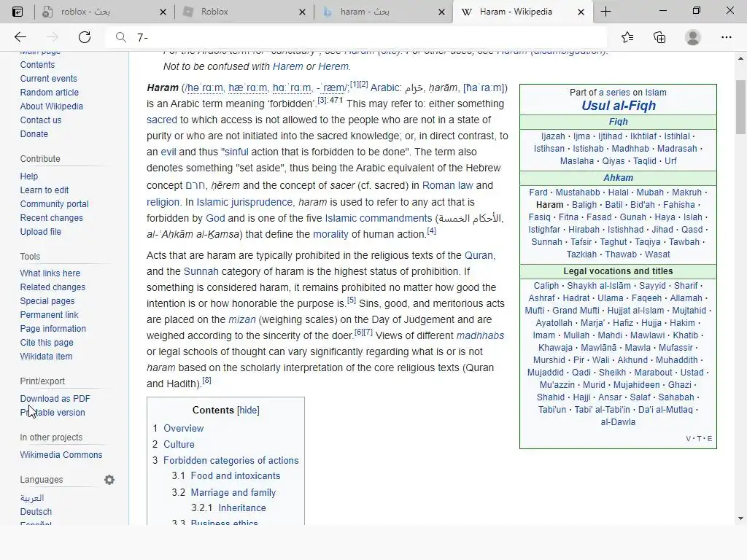Image resolution: width=747 pixels, height=560 pixels.
Task: Open Learn to edit link
Action: 44,190
